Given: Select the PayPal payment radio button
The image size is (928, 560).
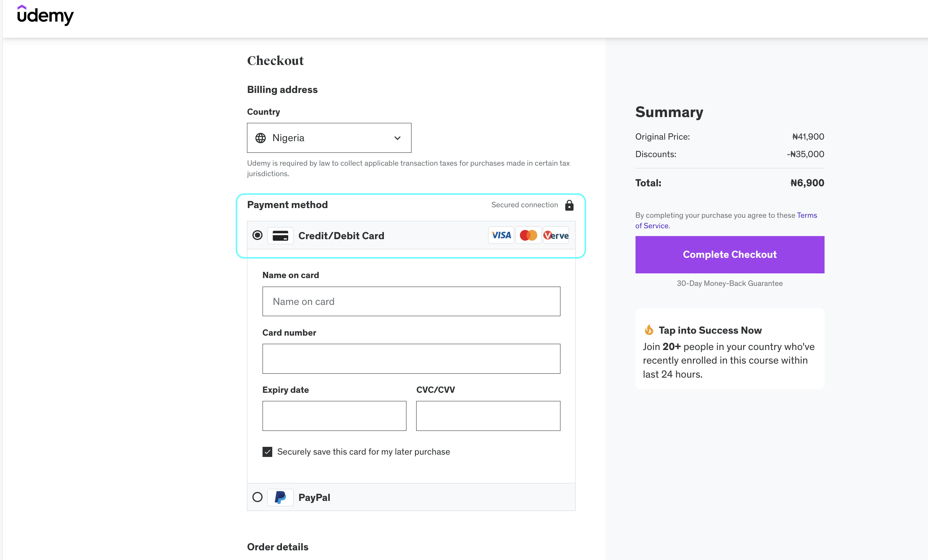Looking at the screenshot, I should tap(257, 497).
